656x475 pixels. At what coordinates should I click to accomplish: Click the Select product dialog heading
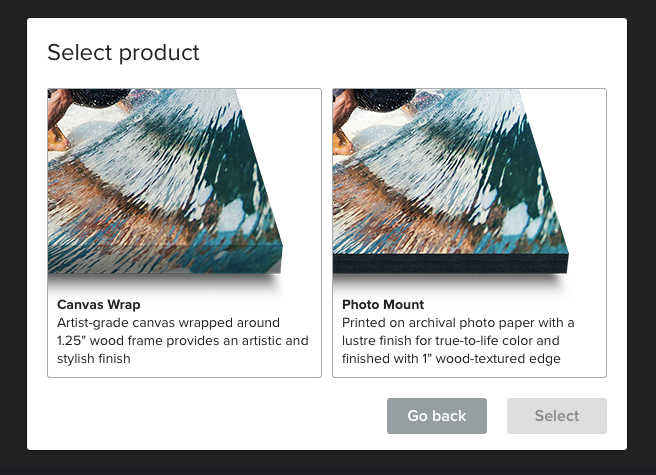pyautogui.click(x=123, y=53)
